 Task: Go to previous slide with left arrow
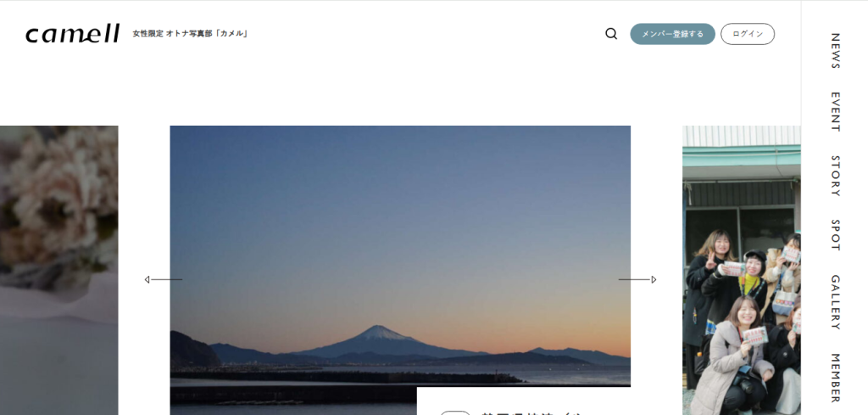click(x=164, y=279)
